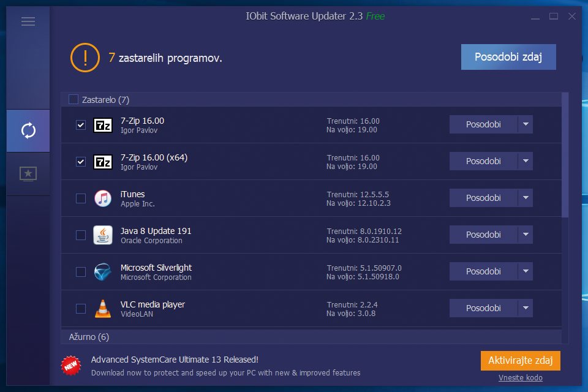Viewport: 588px width, 392px height.
Task: Click the 7-Zip 16.00 app icon
Action: [103, 125]
